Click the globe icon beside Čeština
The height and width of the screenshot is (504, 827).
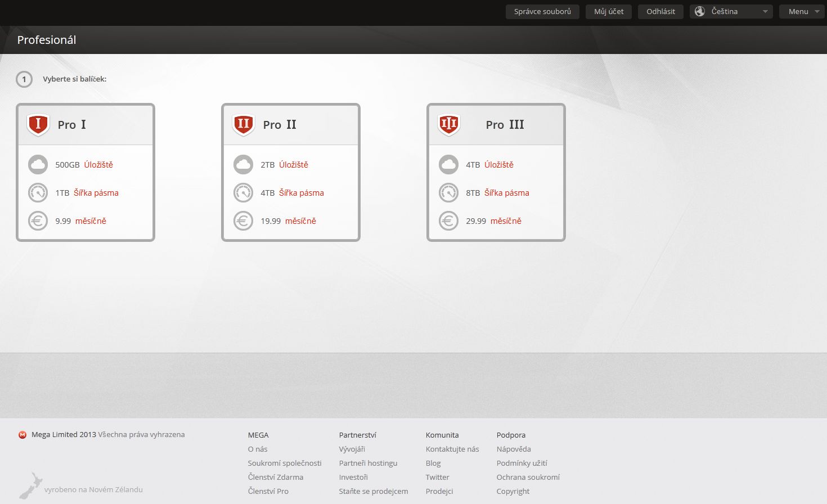(x=700, y=11)
